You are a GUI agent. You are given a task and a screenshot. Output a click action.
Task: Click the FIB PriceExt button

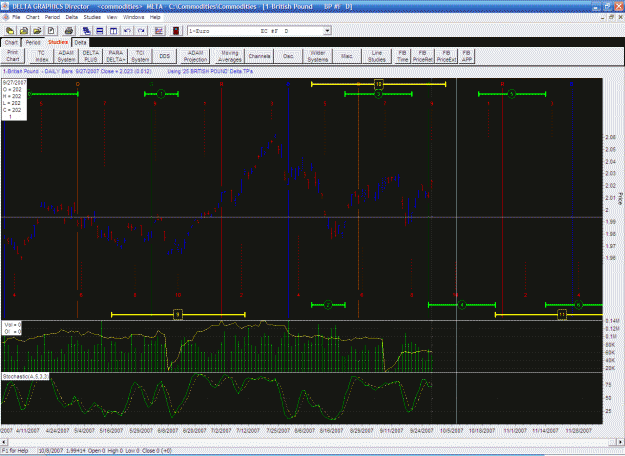click(446, 56)
